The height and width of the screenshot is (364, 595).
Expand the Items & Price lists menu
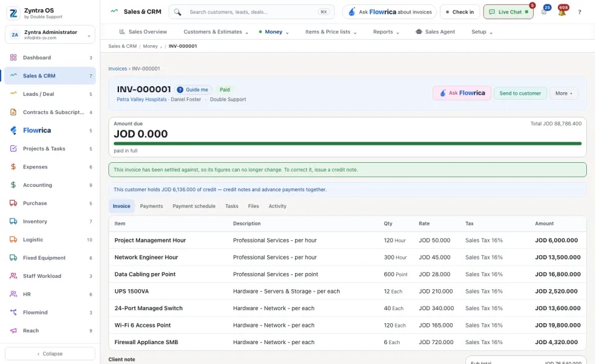pos(331,32)
